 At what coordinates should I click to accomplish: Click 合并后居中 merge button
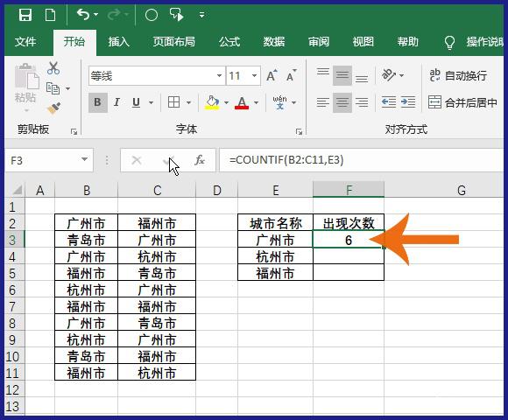coord(462,102)
